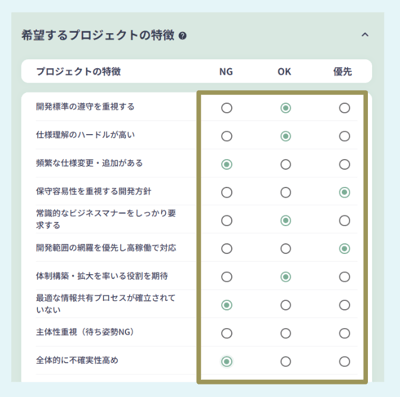Select NG for 仕様理解のハードルが高い

227,136
